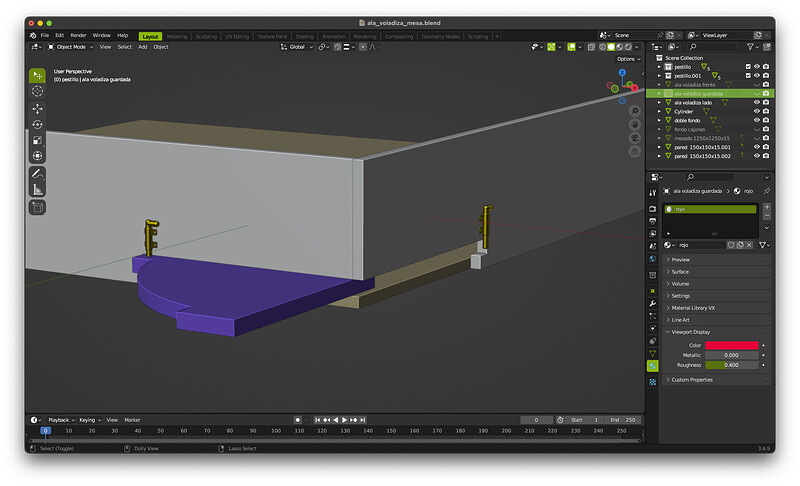The height and width of the screenshot is (486, 800).
Task: Open the Render menu
Action: coord(78,35)
